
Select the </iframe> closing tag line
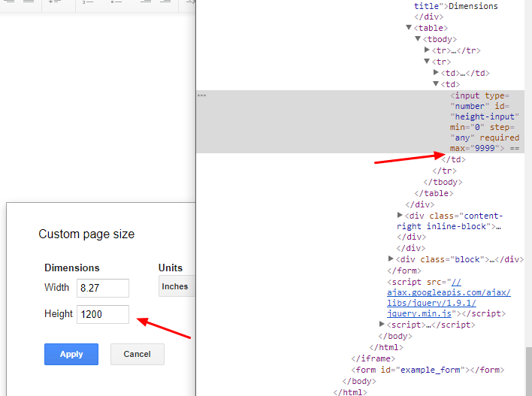373,358
